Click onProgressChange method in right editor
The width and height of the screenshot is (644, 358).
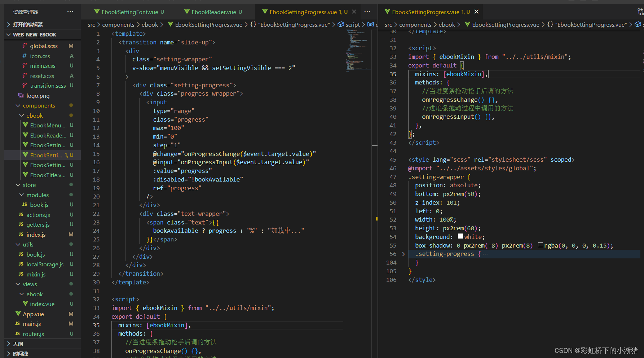(450, 100)
